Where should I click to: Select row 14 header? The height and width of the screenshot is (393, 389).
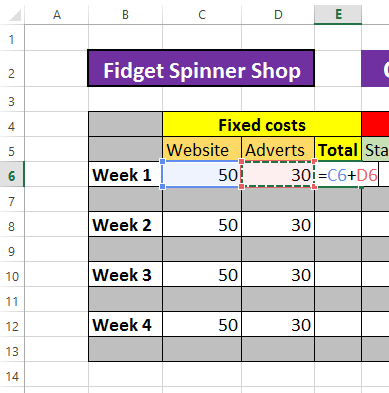click(x=12, y=376)
